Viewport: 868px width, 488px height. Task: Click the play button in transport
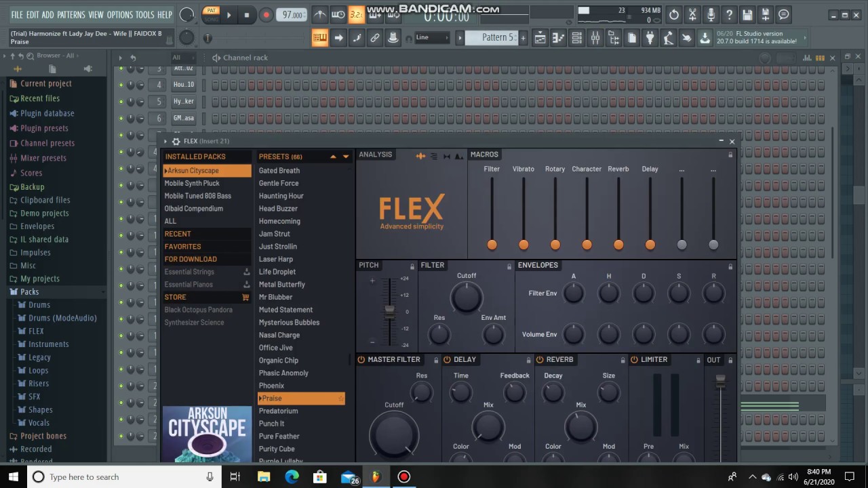[229, 15]
